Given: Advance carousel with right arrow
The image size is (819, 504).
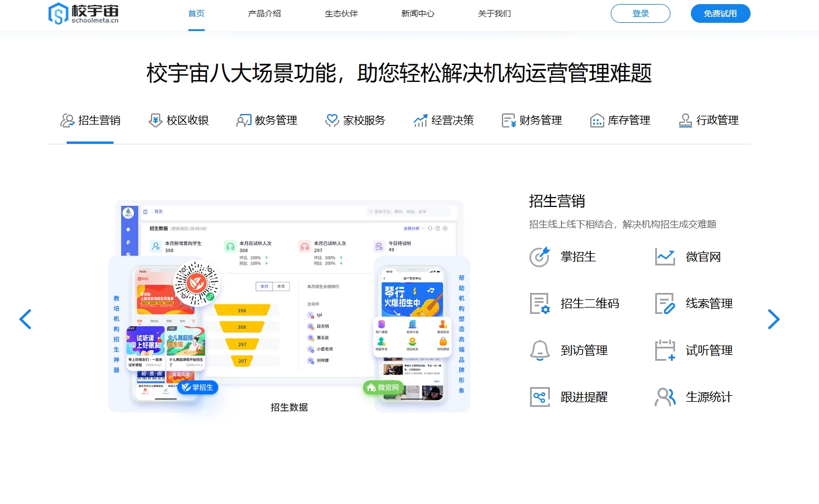Looking at the screenshot, I should click(773, 319).
